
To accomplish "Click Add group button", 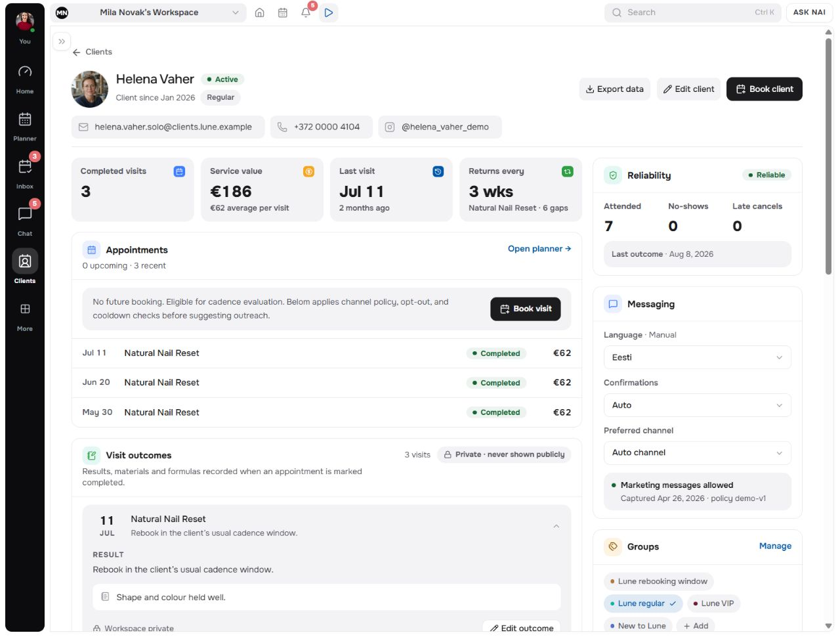I will click(x=696, y=625).
